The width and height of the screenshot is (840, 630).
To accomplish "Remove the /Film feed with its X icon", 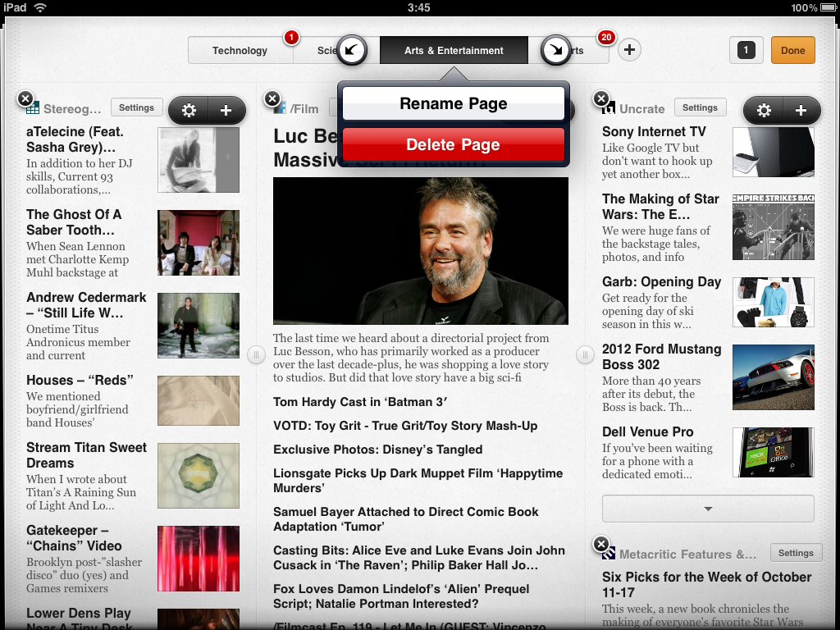I will pyautogui.click(x=272, y=98).
